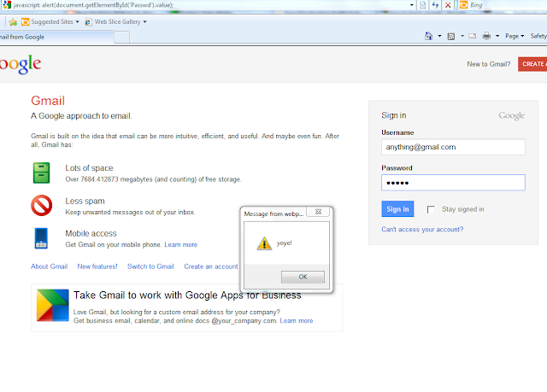Open the Switch to Gmail link

click(x=150, y=266)
